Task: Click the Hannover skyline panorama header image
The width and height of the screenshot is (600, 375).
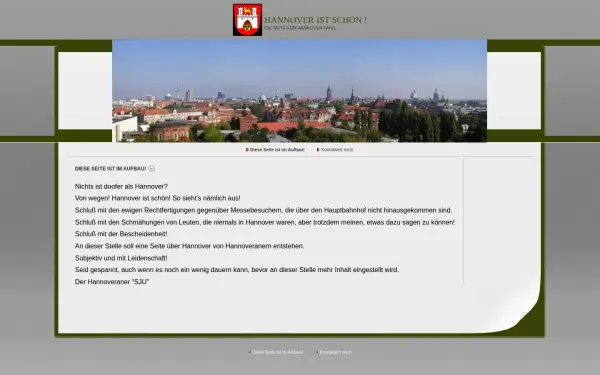Action: tap(299, 90)
